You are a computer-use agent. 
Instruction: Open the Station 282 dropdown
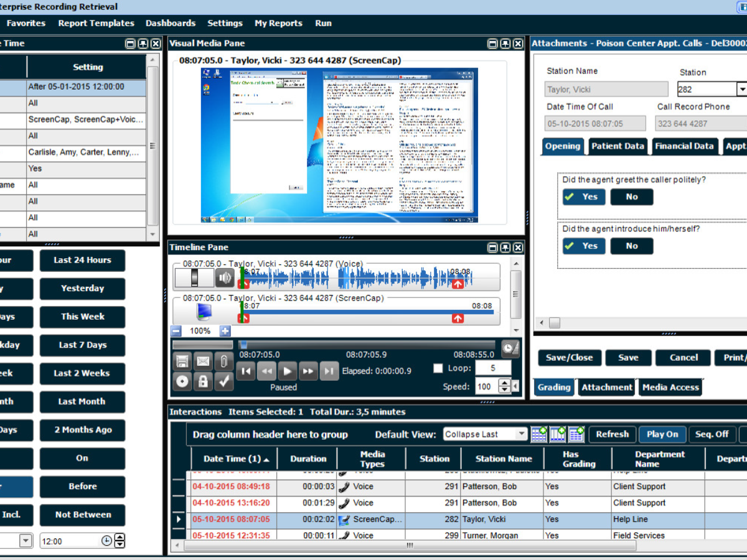click(741, 90)
